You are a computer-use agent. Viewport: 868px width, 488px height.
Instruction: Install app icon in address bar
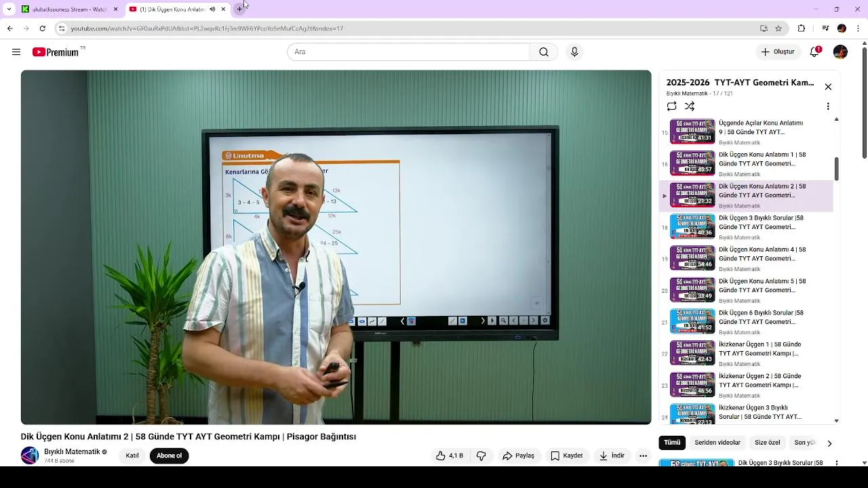coord(764,28)
